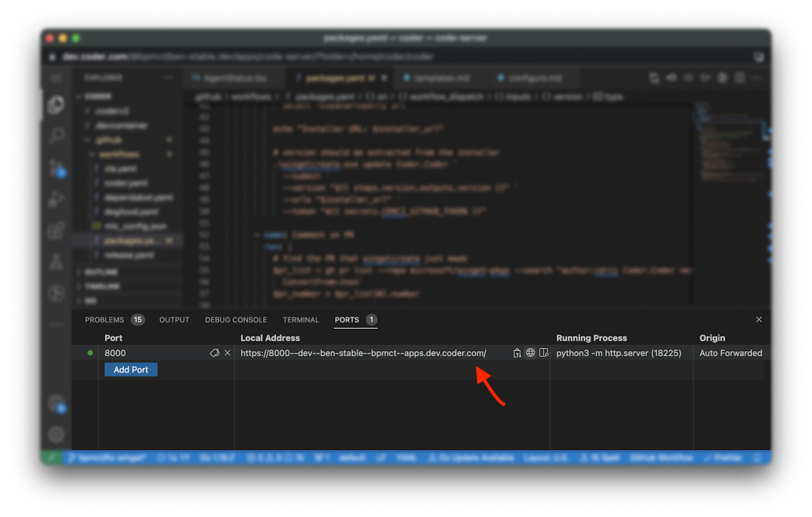Open port 8000 address in browser

[x=530, y=353]
